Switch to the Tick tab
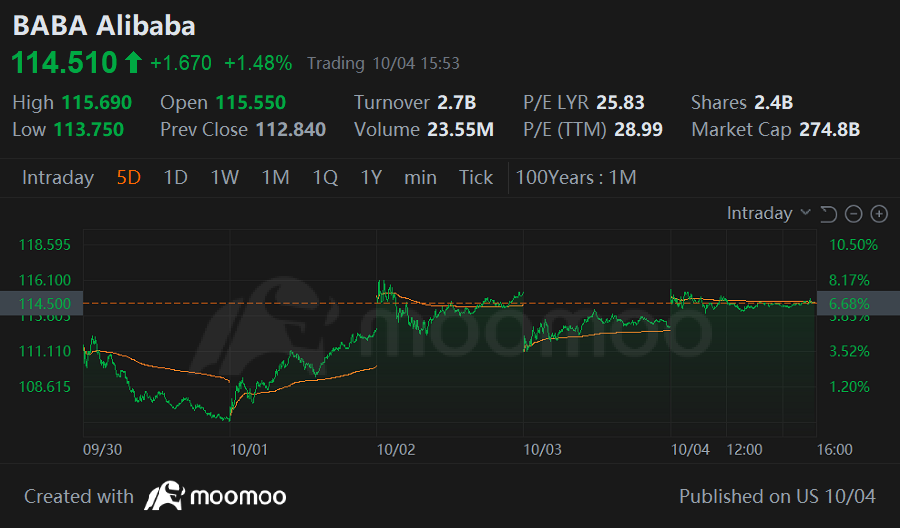Image resolution: width=900 pixels, height=528 pixels. pyautogui.click(x=476, y=178)
